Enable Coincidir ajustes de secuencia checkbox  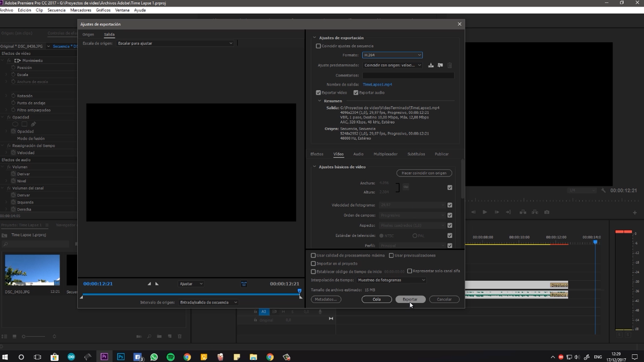318,46
